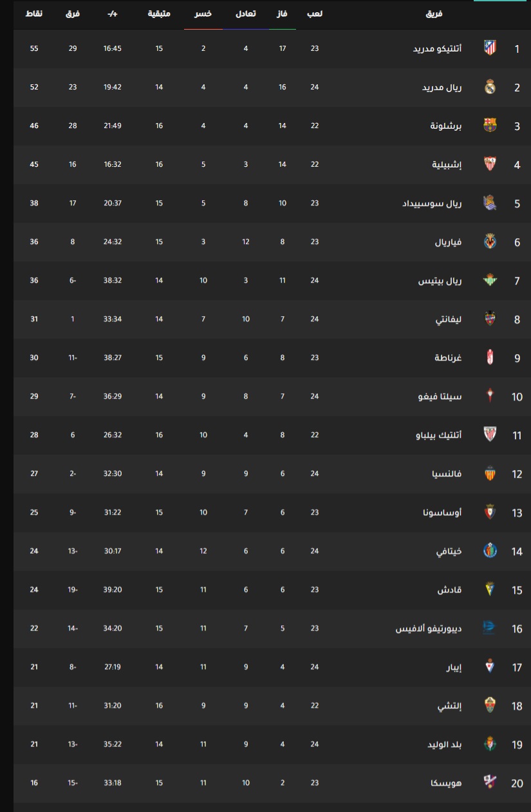Click the Real Sociedad club crest
531x812 pixels.
pyautogui.click(x=490, y=203)
